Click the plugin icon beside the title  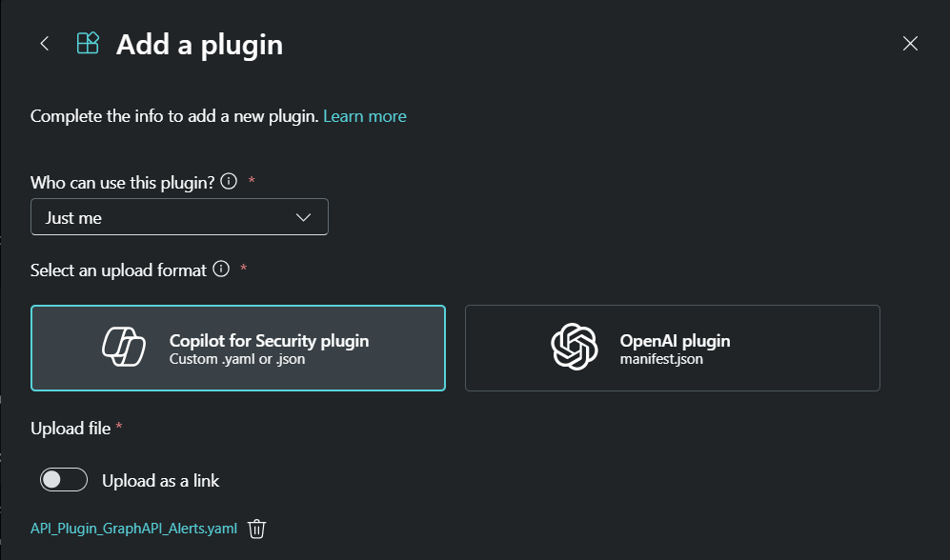(x=88, y=44)
